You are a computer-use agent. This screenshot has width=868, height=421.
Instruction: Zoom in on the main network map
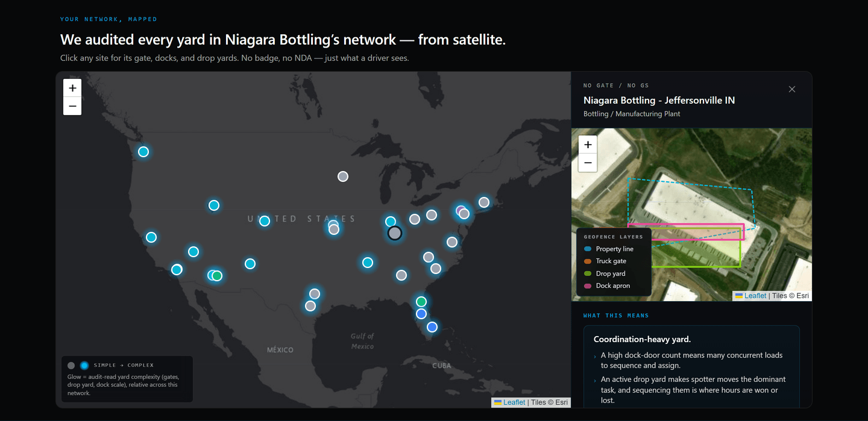click(x=72, y=88)
